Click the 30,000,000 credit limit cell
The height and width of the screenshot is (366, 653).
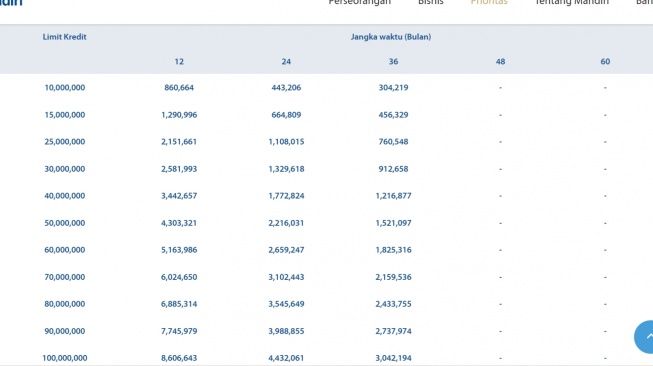coord(65,169)
